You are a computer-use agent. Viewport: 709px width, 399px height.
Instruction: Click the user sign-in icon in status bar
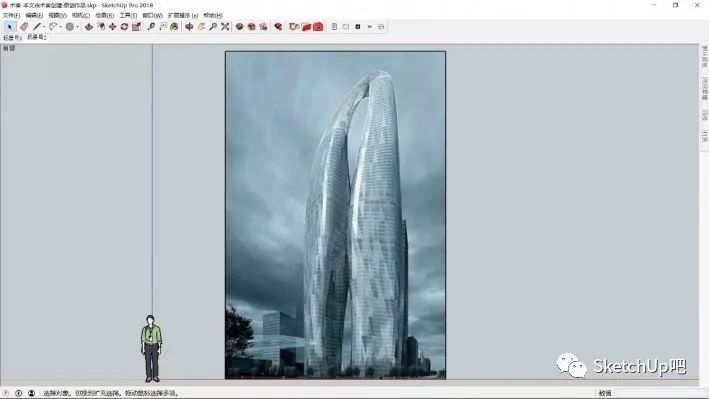pos(31,393)
